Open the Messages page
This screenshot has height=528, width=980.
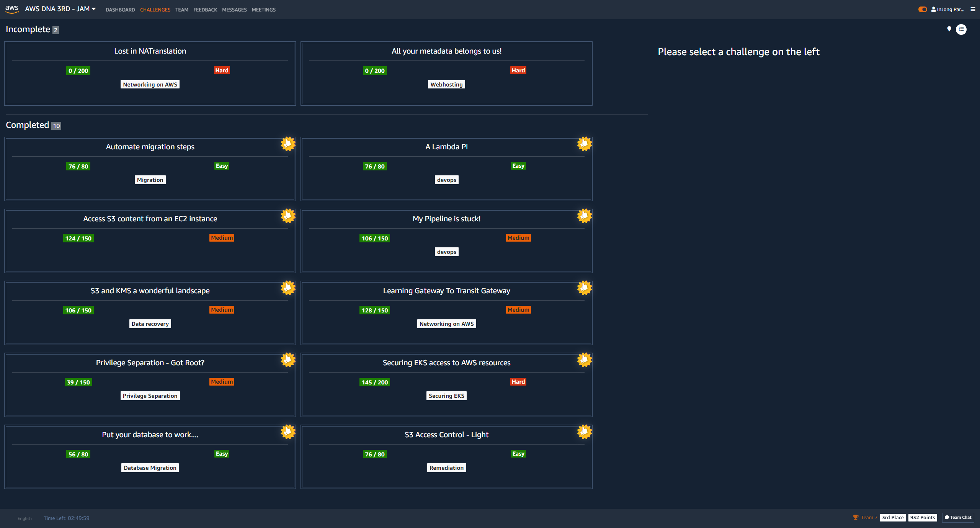click(234, 10)
